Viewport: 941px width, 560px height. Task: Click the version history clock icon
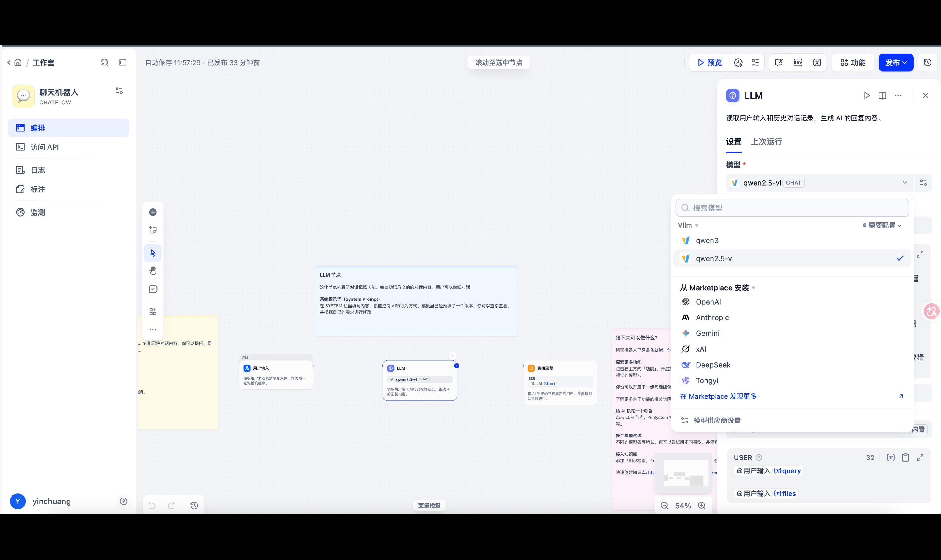pos(927,63)
